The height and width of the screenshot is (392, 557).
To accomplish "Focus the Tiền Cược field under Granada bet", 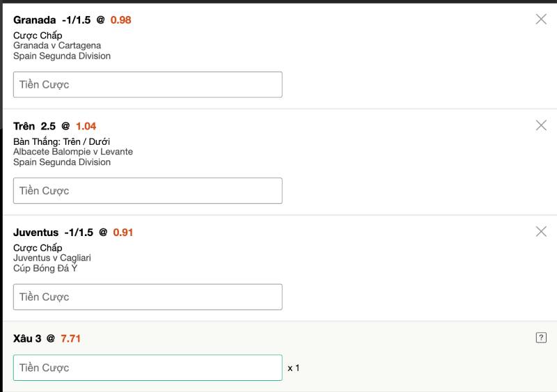I will [x=148, y=84].
